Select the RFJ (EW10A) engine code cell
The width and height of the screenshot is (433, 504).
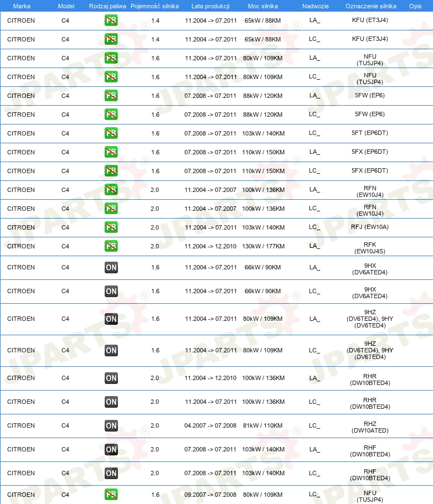[x=370, y=227]
